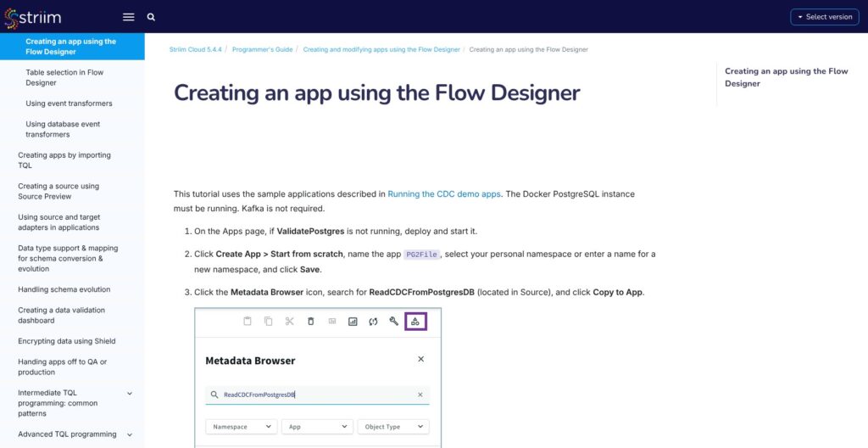Open Creating a source using Source Preview

coord(58,191)
